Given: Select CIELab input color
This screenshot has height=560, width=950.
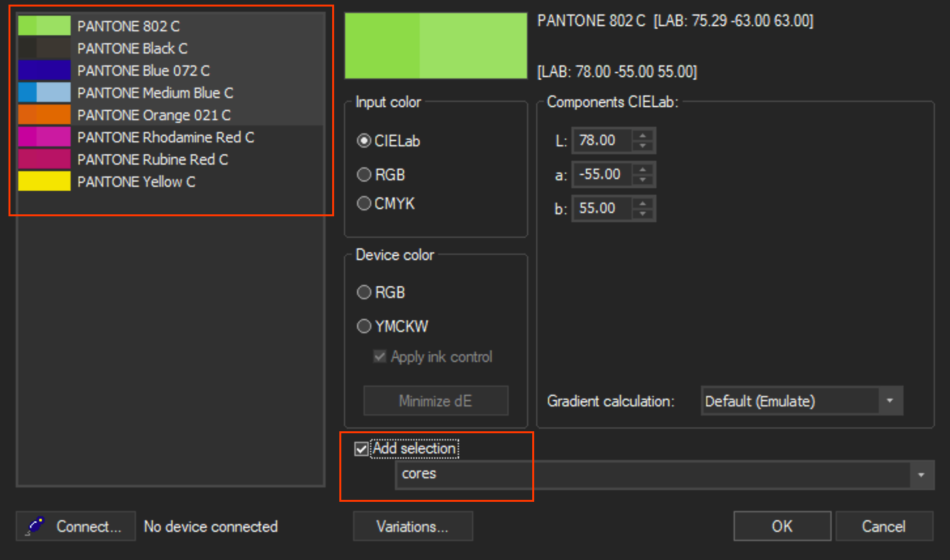Looking at the screenshot, I should [x=388, y=140].
